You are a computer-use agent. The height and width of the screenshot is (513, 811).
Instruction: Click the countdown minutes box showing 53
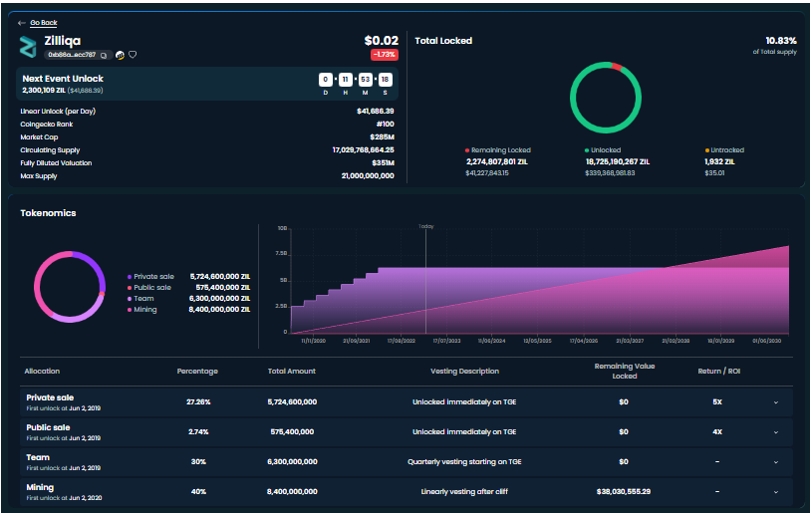365,80
